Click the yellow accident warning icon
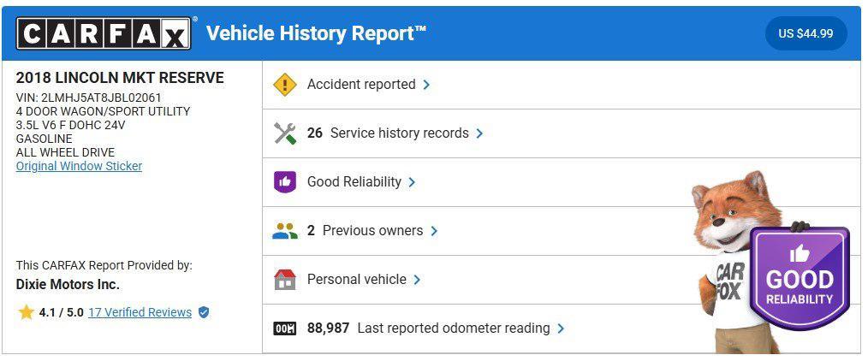The width and height of the screenshot is (868, 361). 284,85
